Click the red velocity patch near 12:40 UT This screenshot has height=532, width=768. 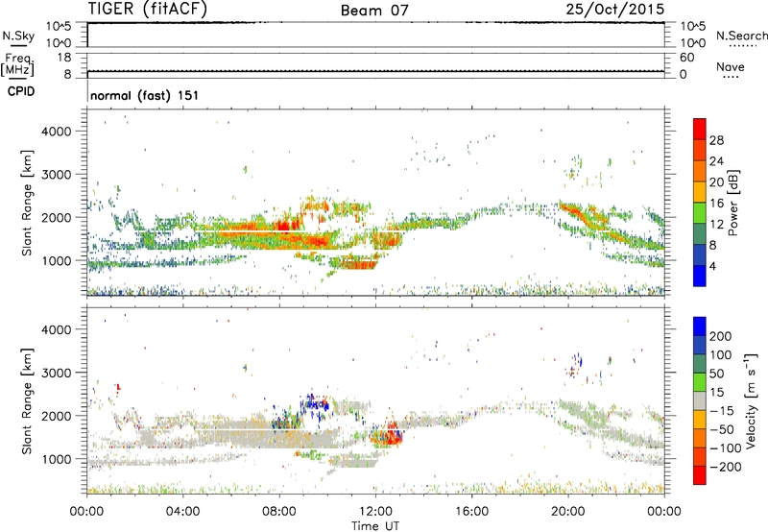tap(393, 432)
